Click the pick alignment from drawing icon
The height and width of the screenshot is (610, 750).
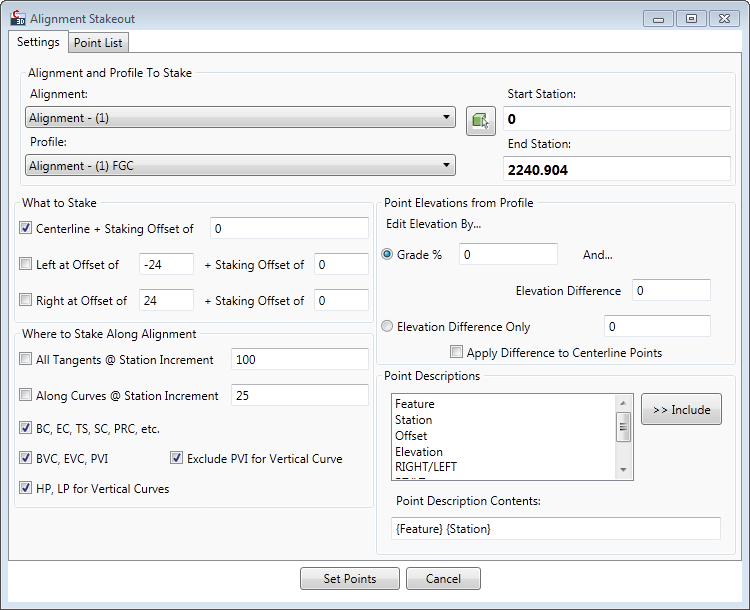click(x=481, y=120)
